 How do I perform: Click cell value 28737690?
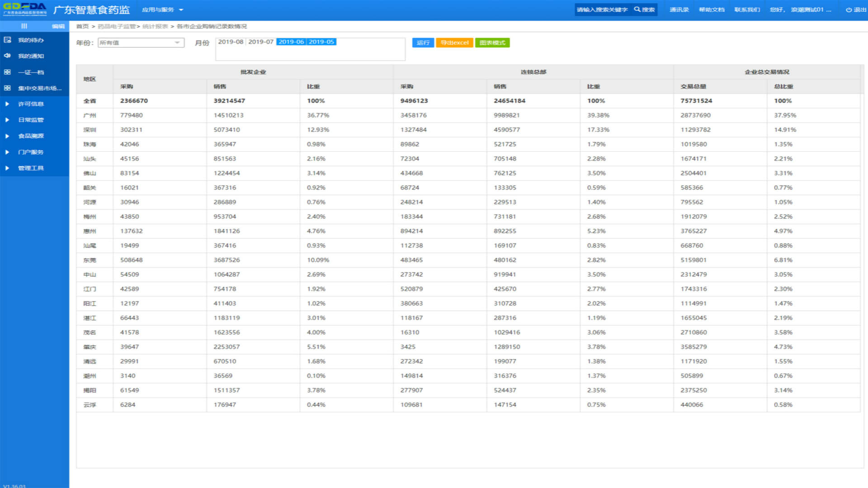pyautogui.click(x=695, y=115)
